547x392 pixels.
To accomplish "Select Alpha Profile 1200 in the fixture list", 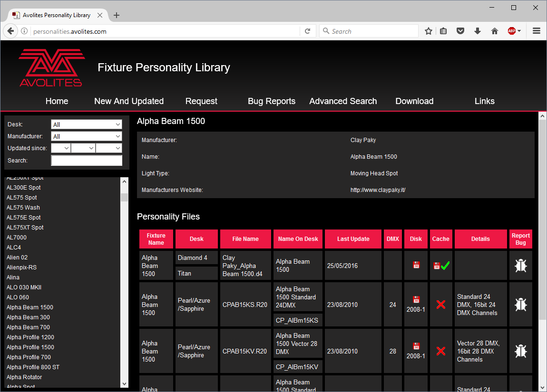I will tap(30, 337).
